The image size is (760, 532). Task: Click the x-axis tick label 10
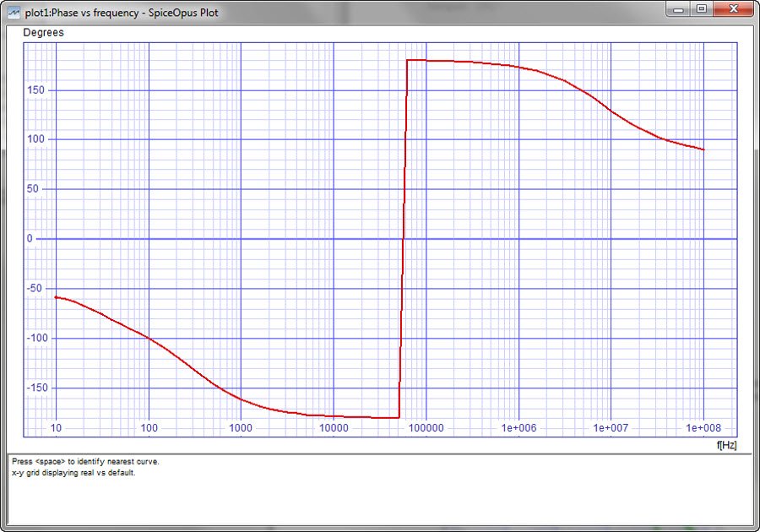point(56,428)
